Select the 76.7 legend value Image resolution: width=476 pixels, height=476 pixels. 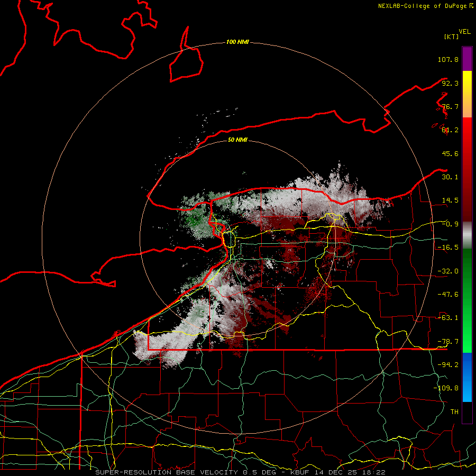coord(450,106)
